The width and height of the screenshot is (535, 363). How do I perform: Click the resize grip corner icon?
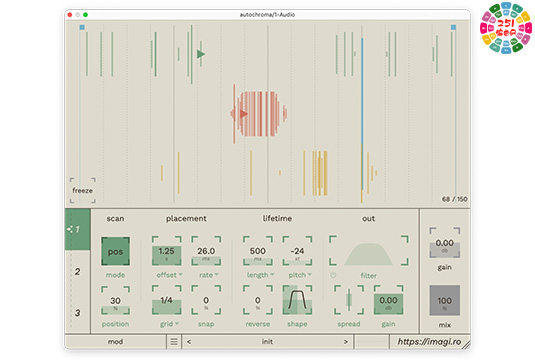[466, 345]
